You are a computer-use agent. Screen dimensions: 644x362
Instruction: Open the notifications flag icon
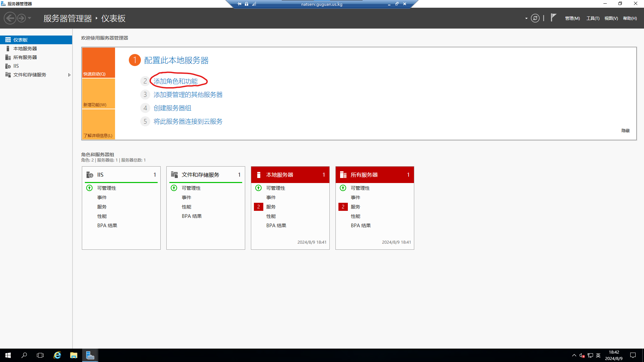tap(553, 18)
